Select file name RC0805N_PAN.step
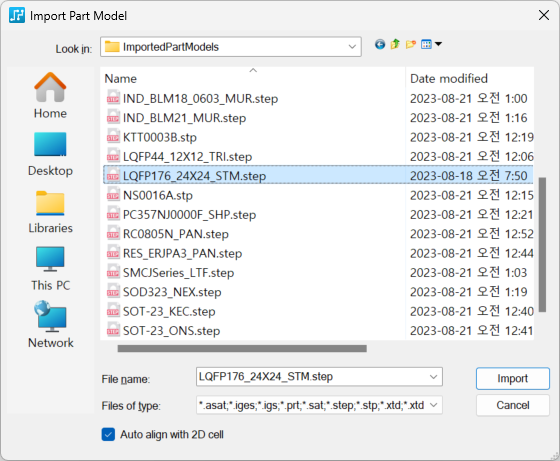 pos(176,234)
